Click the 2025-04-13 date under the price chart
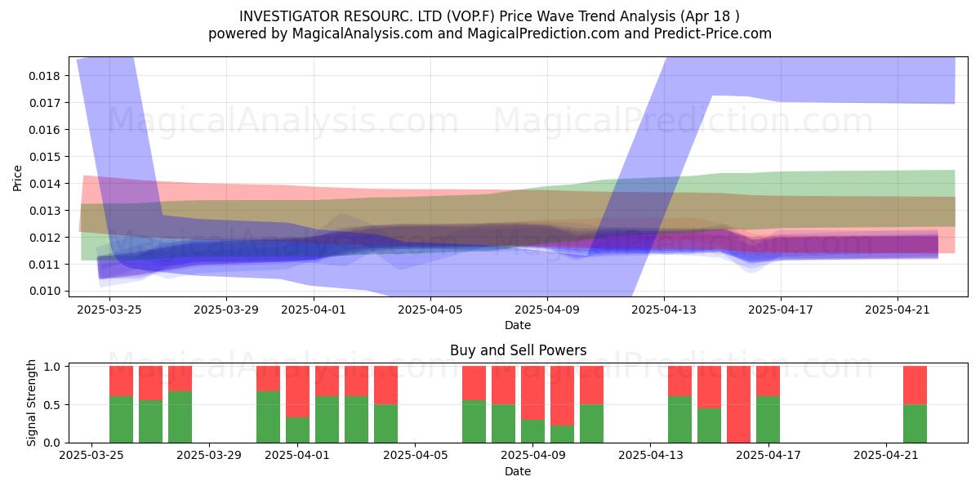This screenshot has height=490, width=980. 664,310
